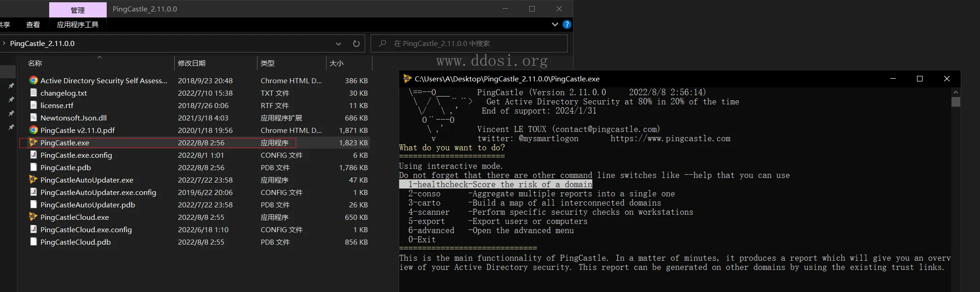Click the Chrome icon of Active Directory Security Self Assessment file
Viewport: 980px width, 292px height.
coord(34,80)
